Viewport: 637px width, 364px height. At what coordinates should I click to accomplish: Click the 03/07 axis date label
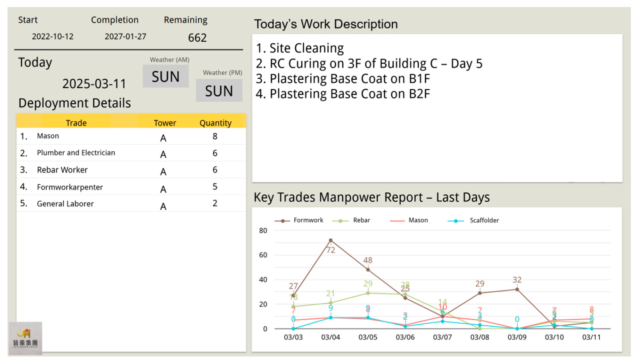[442, 337]
